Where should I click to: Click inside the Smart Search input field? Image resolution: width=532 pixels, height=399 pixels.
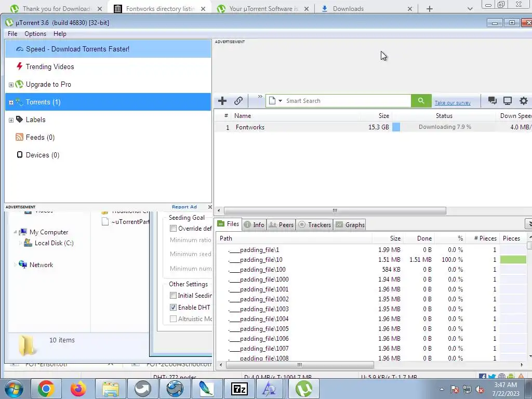click(x=347, y=101)
